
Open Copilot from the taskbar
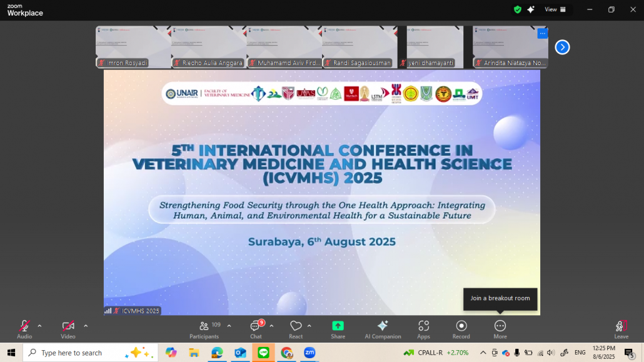click(x=171, y=353)
